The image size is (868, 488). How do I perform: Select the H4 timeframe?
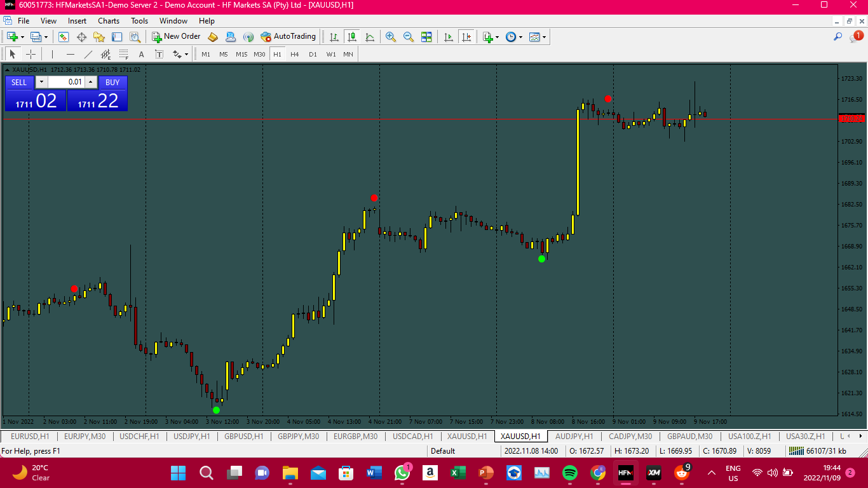(x=295, y=54)
